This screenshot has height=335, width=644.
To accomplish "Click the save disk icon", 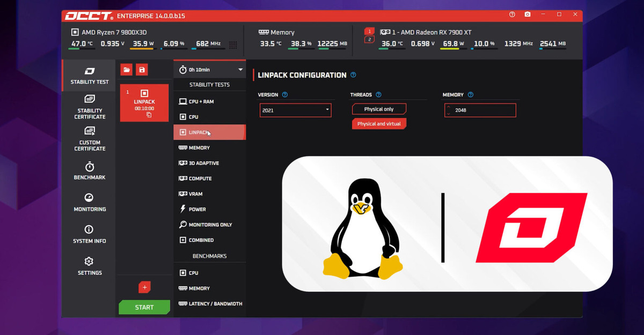I will tap(142, 70).
